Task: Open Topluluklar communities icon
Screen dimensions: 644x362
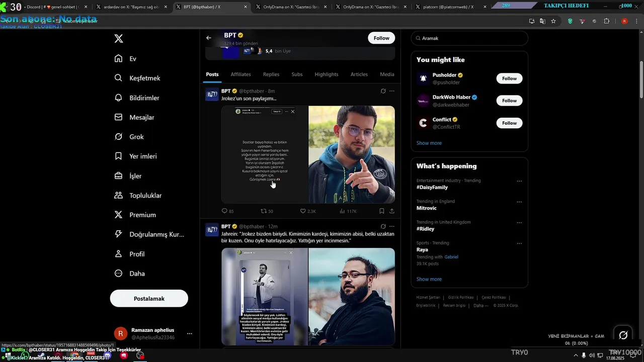Action: tap(118, 195)
